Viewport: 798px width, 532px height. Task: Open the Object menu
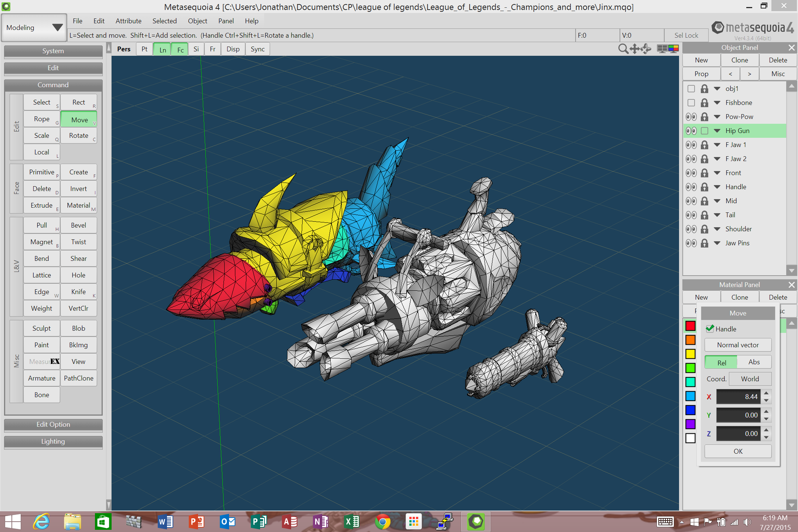pos(197,21)
